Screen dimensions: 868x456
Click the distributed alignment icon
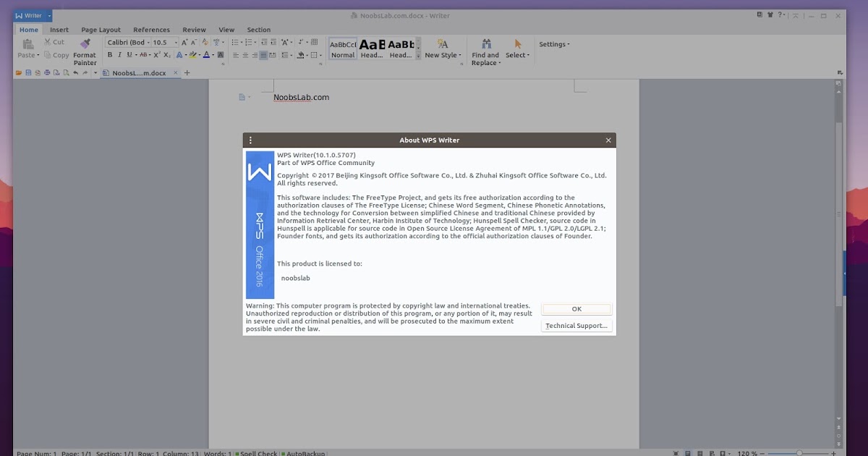coord(273,55)
